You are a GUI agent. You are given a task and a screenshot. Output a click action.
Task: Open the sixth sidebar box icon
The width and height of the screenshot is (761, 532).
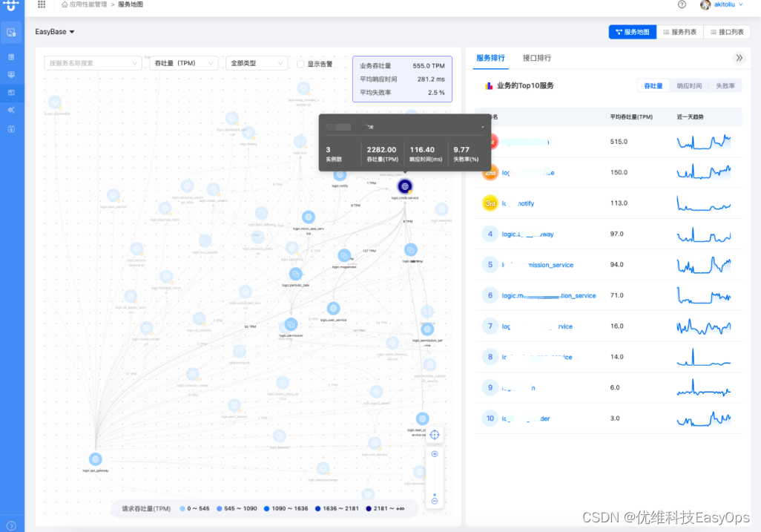(x=11, y=129)
